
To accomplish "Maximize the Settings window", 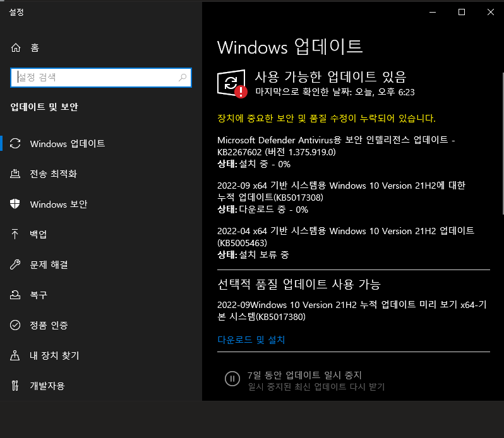I will click(462, 12).
